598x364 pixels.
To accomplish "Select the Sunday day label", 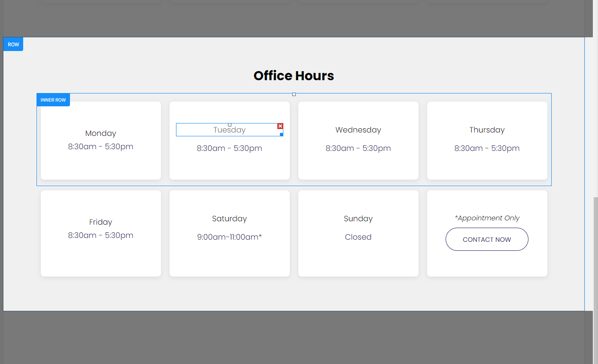I will point(358,219).
